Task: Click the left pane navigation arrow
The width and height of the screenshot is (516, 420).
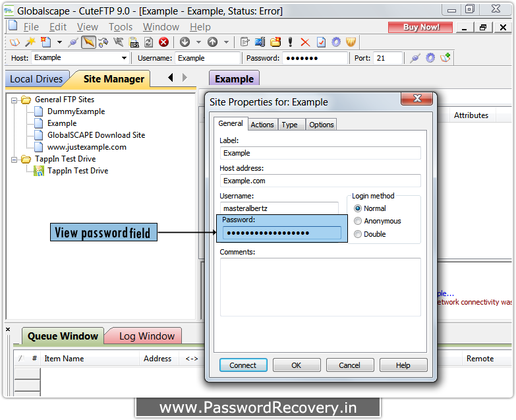Action: (x=171, y=78)
